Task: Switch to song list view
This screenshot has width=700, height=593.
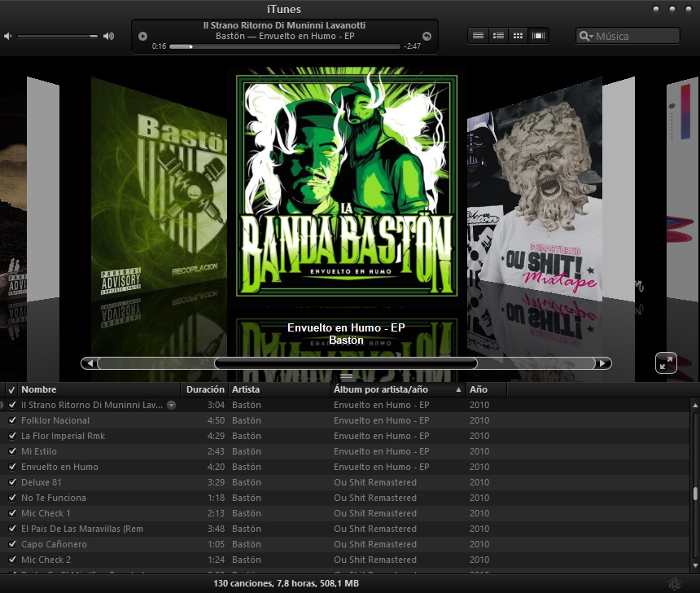Action: click(x=478, y=36)
